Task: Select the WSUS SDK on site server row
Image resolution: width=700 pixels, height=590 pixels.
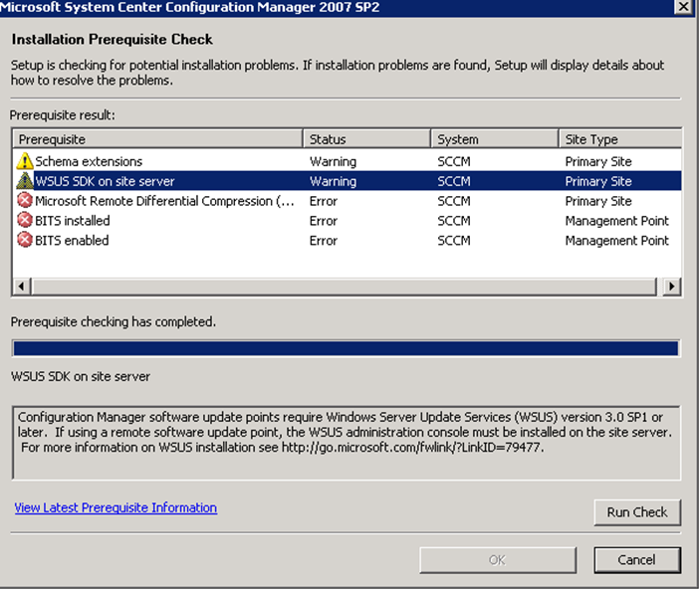Action: [348, 181]
